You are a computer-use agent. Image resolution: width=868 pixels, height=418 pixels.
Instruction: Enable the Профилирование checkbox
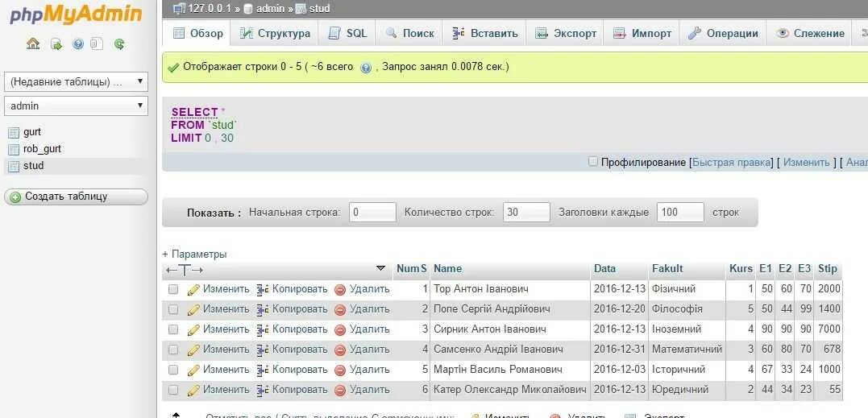pos(593,161)
